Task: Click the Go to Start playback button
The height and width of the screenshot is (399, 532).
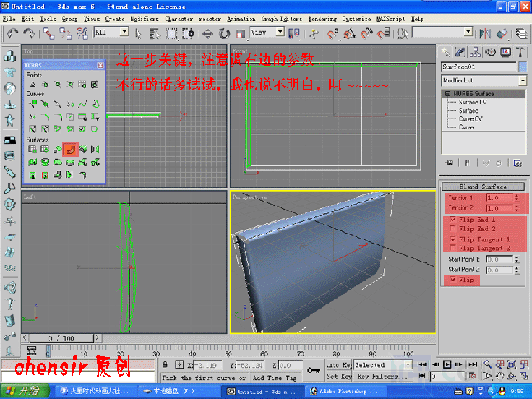Action: pyautogui.click(x=422, y=364)
